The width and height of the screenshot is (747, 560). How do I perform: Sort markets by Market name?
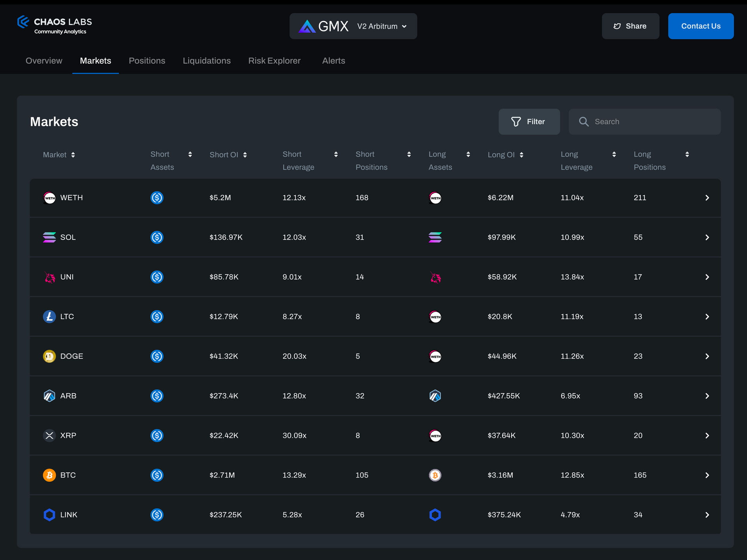tap(74, 154)
